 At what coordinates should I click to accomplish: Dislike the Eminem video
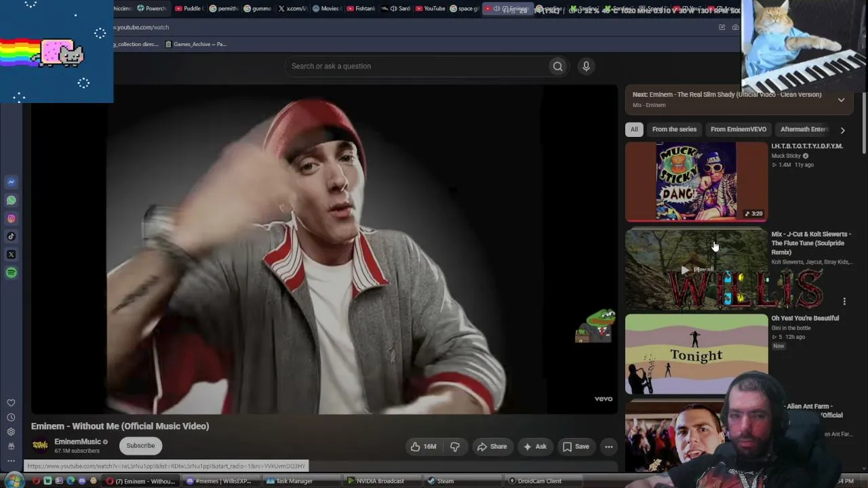[455, 447]
